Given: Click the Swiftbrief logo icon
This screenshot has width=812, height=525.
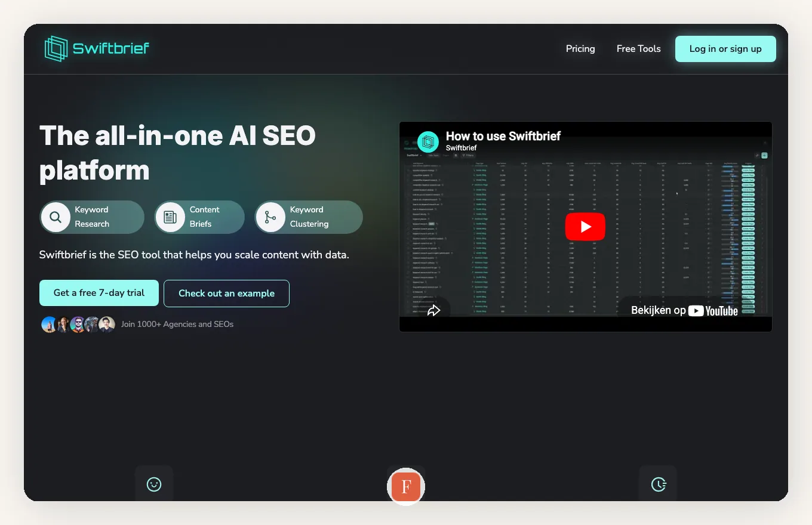Looking at the screenshot, I should pos(56,49).
